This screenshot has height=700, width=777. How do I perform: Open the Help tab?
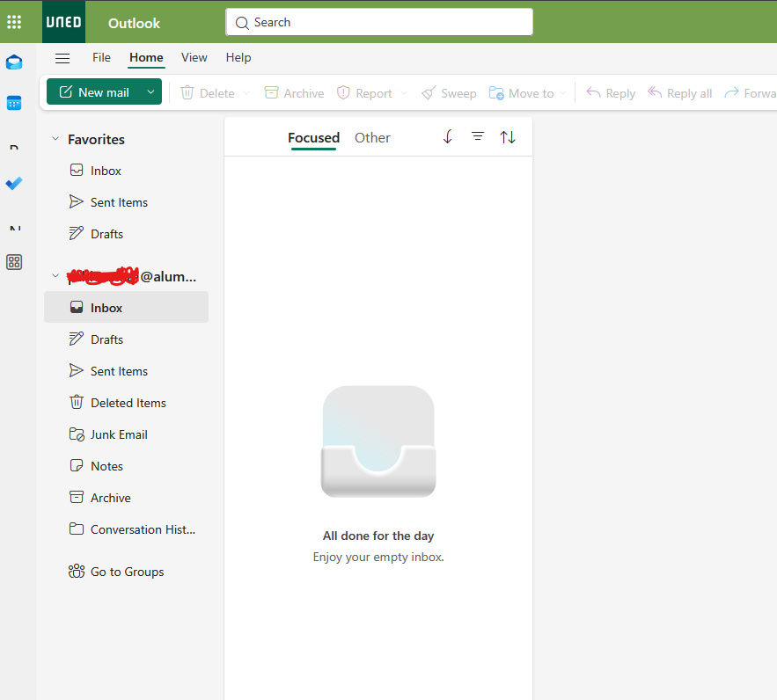(x=238, y=57)
